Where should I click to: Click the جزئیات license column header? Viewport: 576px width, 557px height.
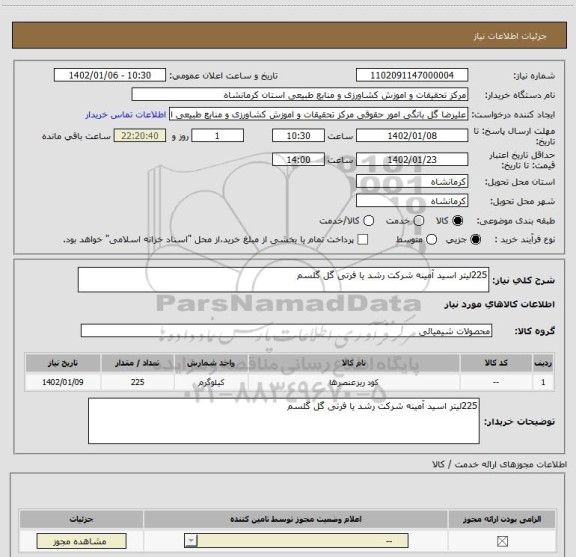click(82, 519)
